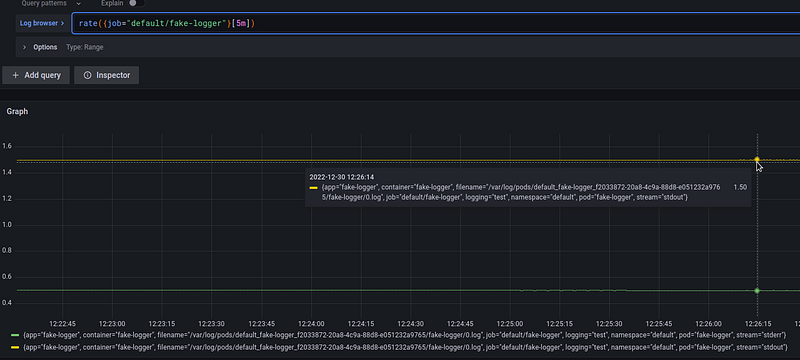This screenshot has width=800, height=360.
Task: Expand the Options section chevron
Action: (x=24, y=47)
